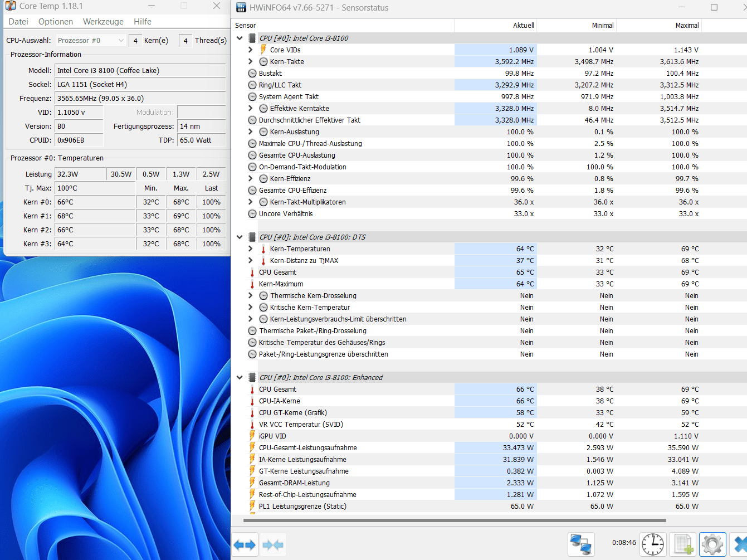
Task: Click chip icon of CPU i3-8100 Enhanced group
Action: click(x=252, y=377)
